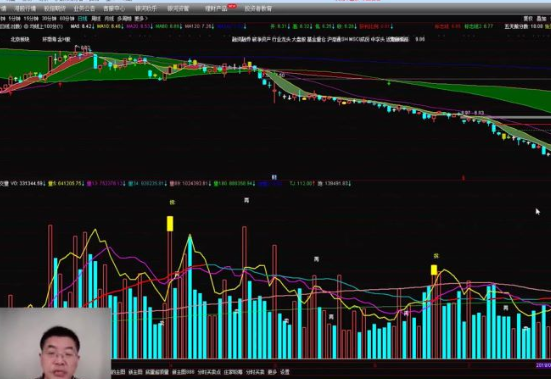Select the 日线 daily period
Screen dimensions: 551x379
click(82, 19)
